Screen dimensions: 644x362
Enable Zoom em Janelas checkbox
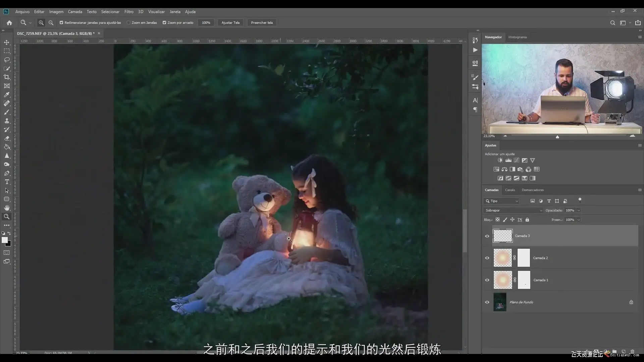coord(128,23)
